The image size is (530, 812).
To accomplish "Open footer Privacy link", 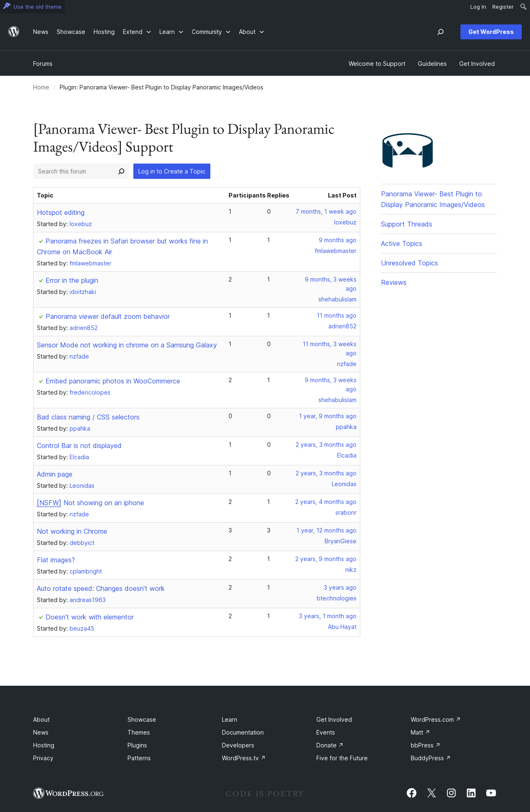I will (43, 758).
